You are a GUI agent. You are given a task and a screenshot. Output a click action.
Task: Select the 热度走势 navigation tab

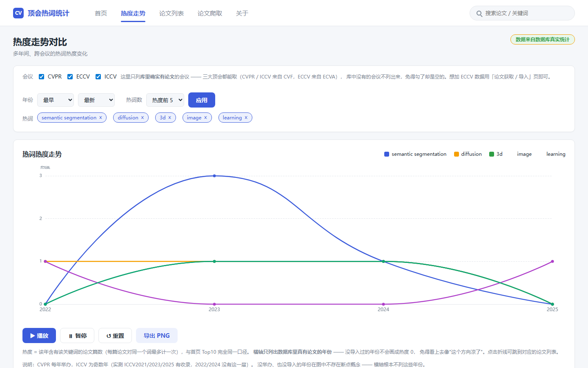(133, 13)
